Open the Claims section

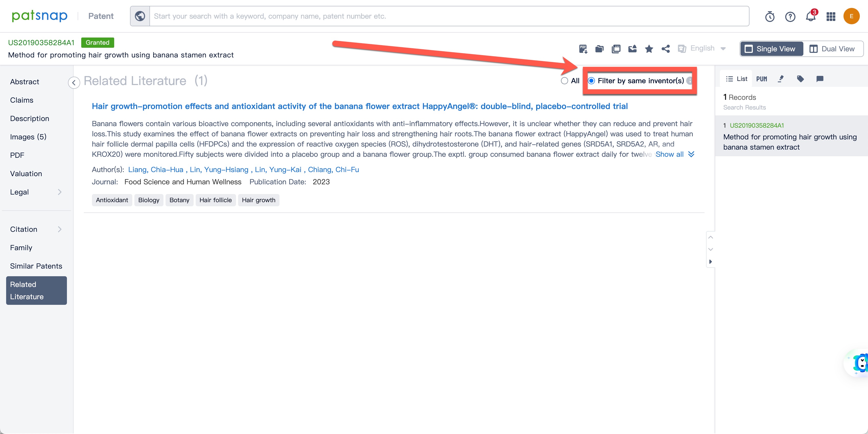point(21,100)
